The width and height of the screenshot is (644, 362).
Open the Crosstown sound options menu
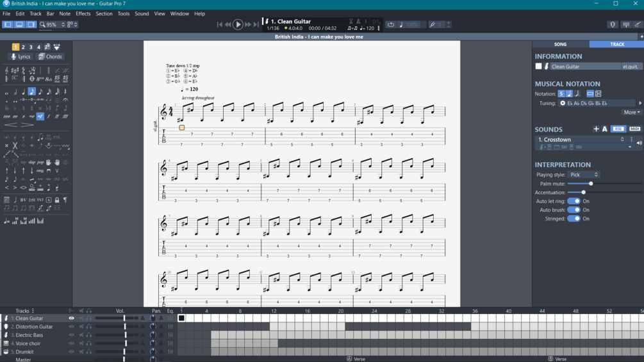(632, 140)
